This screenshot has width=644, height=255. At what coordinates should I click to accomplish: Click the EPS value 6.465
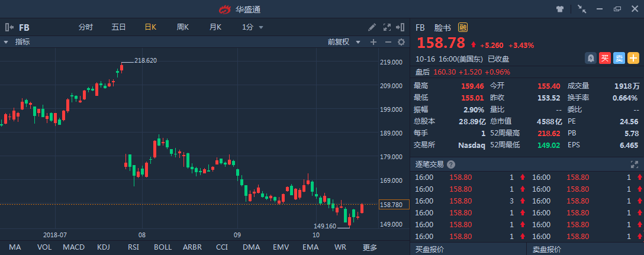coord(629,145)
